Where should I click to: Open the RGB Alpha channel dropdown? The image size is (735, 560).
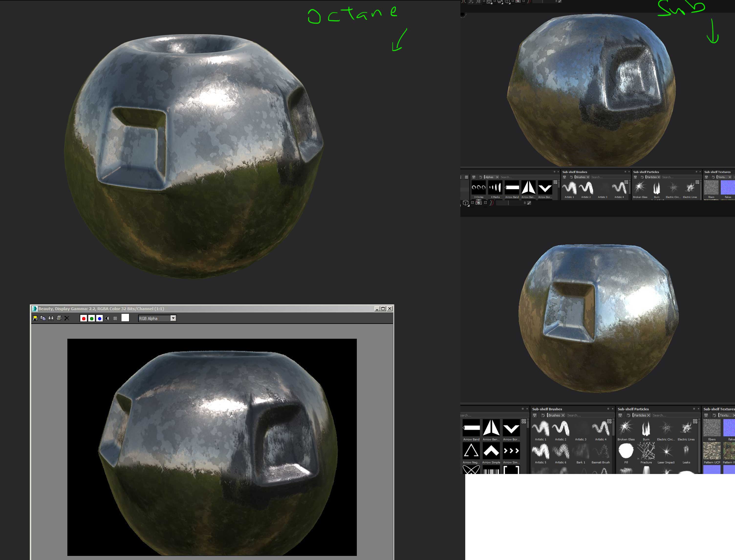[x=173, y=318]
